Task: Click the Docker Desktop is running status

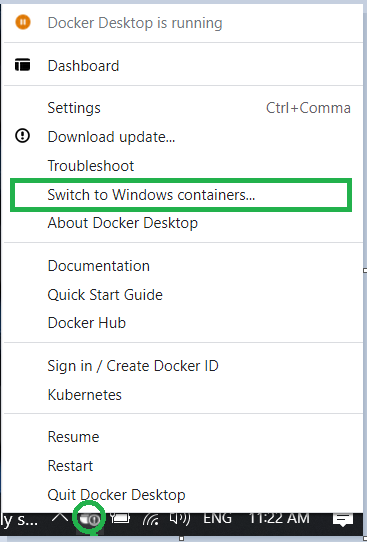Action: [x=135, y=23]
